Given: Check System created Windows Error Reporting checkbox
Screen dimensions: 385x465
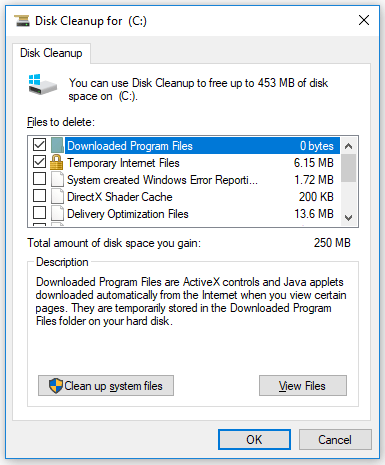Looking at the screenshot, I should click(x=39, y=179).
